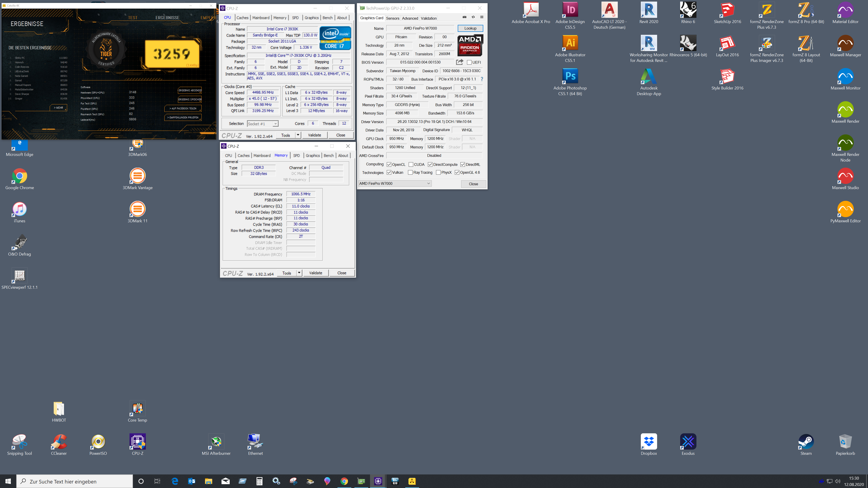Click AUF FACEBOOK TEILEN in Catzilla

[x=183, y=108]
